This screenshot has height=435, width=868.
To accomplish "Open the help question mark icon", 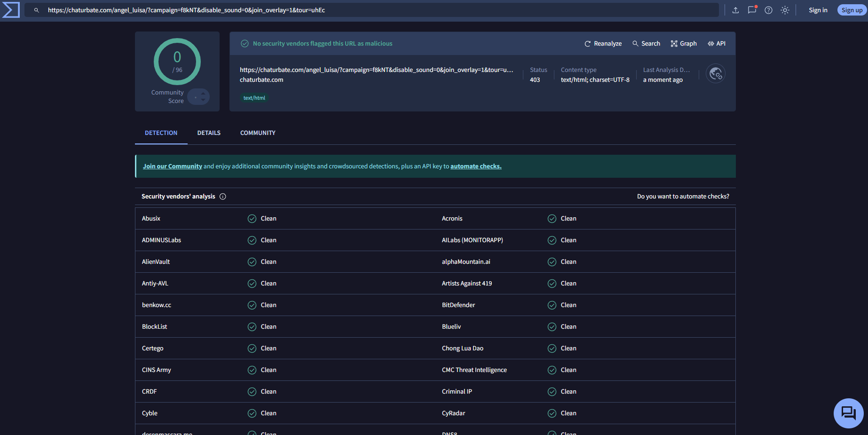I will point(768,10).
